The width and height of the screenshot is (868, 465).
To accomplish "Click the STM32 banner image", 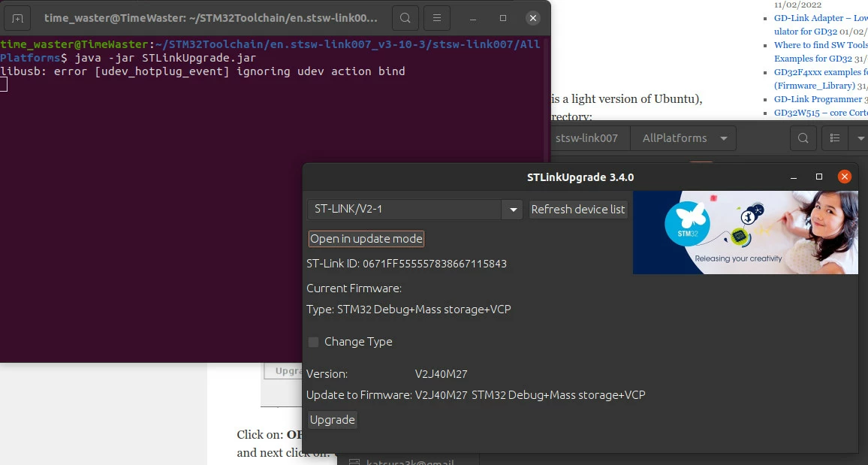I will point(745,233).
